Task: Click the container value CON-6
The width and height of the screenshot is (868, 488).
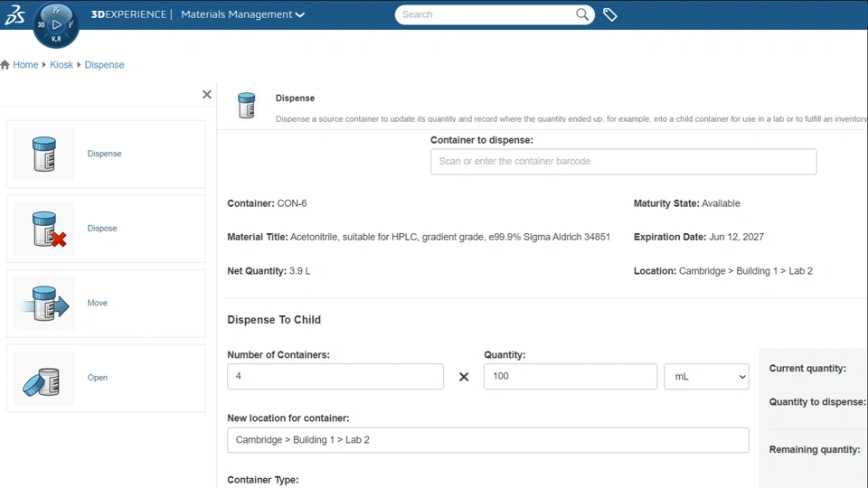Action: [x=292, y=203]
